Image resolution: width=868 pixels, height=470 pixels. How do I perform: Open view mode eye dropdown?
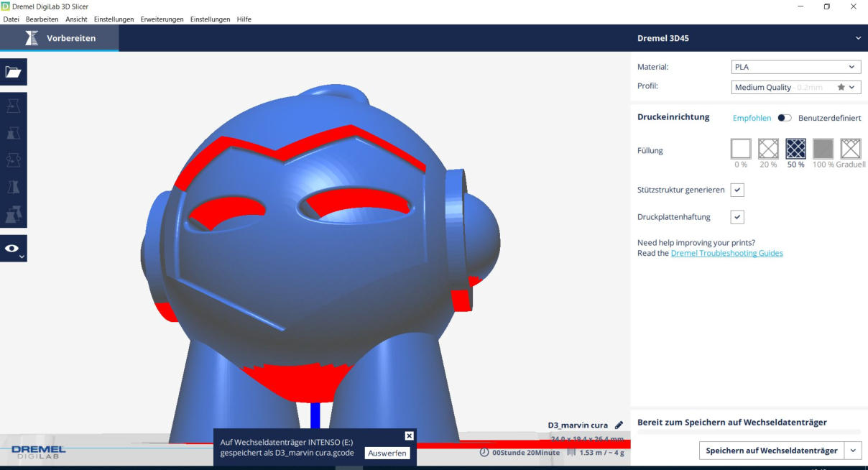pyautogui.click(x=14, y=248)
